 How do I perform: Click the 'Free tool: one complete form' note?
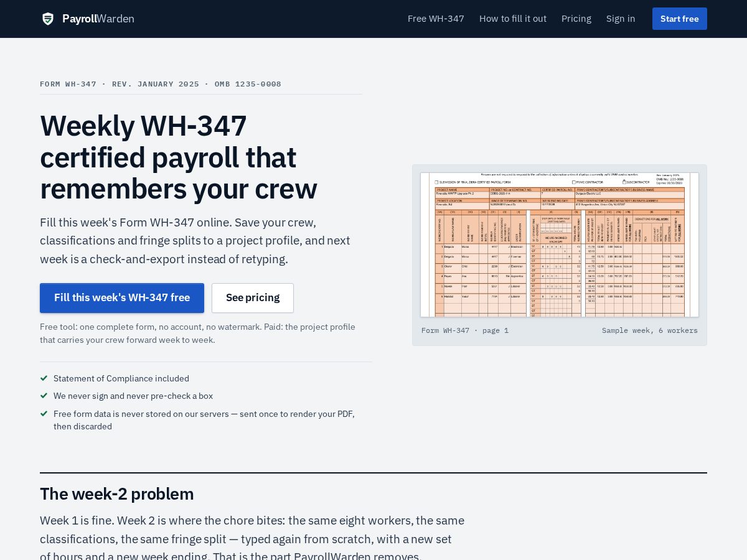(198, 334)
